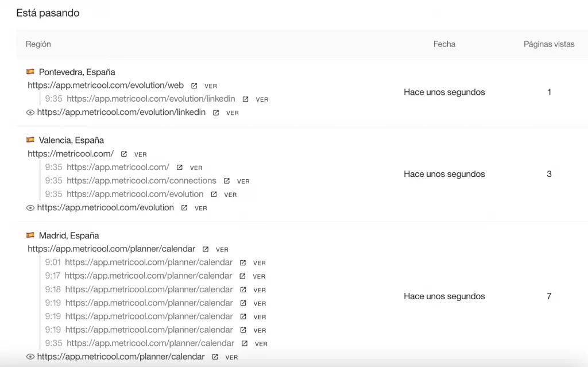Click eye icon beside Pontevedra's evolution/linkedin current page
Screen dimensions: 588x367
(31, 113)
